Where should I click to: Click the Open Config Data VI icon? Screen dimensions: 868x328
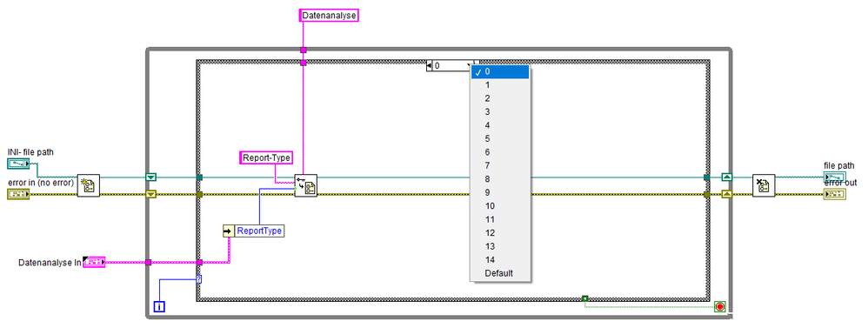tap(89, 185)
